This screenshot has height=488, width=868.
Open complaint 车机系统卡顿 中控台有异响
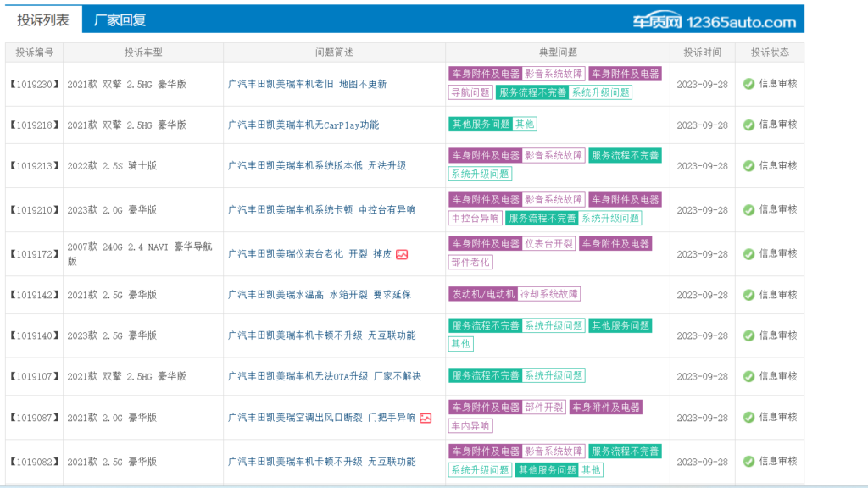[x=321, y=210]
